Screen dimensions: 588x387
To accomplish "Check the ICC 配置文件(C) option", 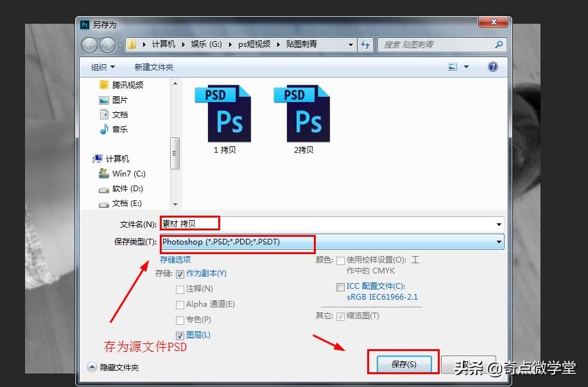I will [341, 286].
